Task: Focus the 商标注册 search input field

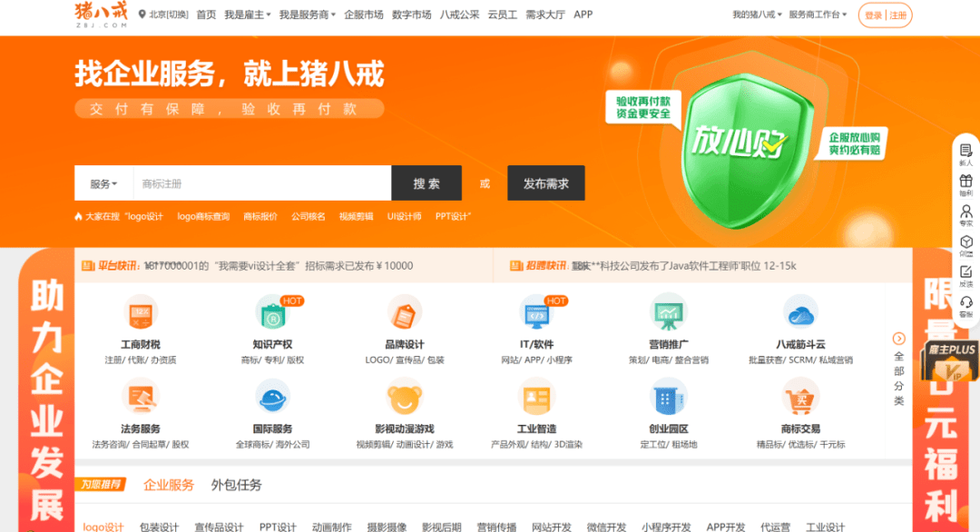Action: 262,183
